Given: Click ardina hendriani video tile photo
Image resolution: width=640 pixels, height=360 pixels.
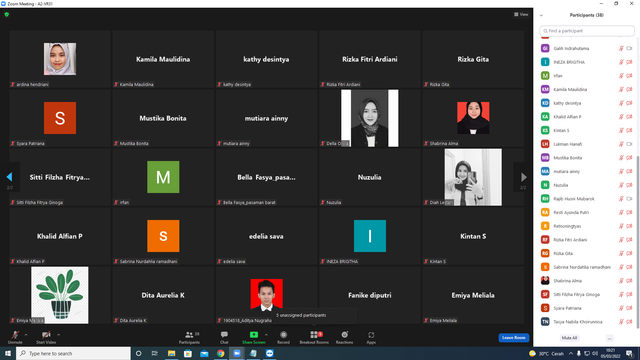Looking at the screenshot, I should (60, 59).
